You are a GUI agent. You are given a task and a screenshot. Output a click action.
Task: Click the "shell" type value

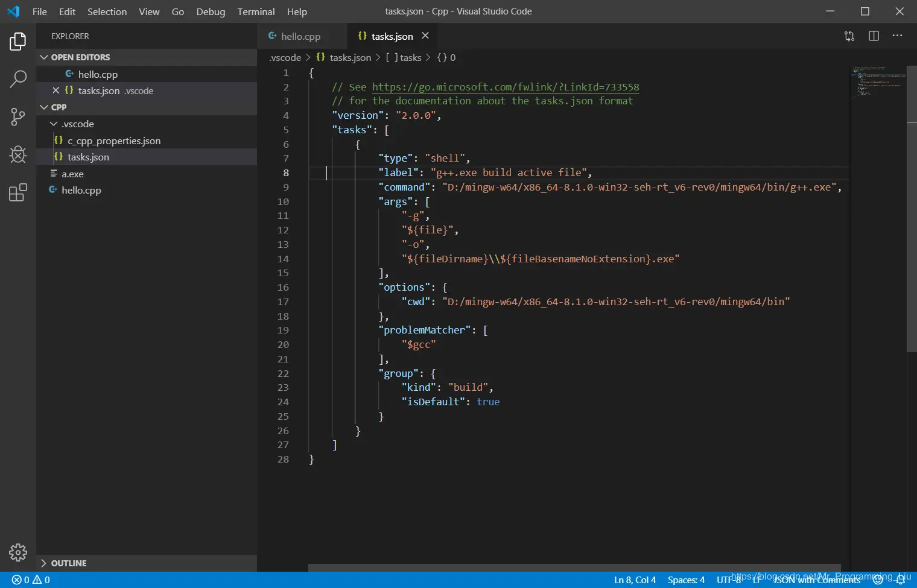(x=445, y=158)
